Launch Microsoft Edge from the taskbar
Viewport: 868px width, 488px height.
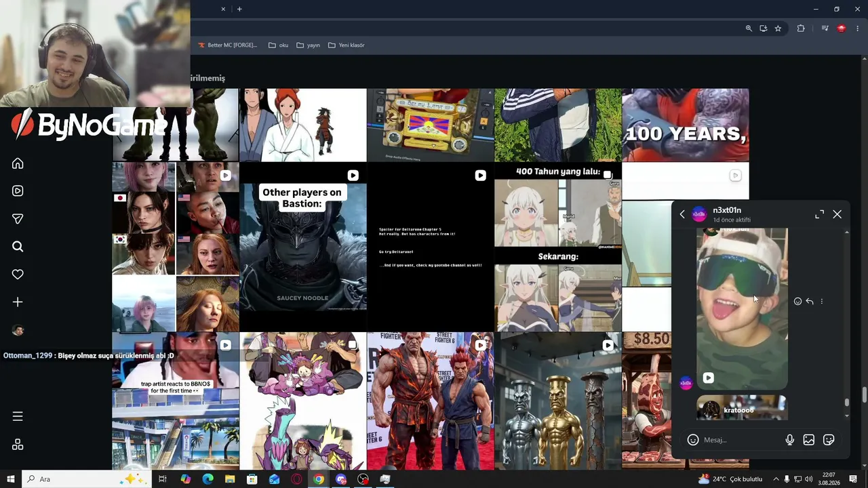click(x=208, y=479)
